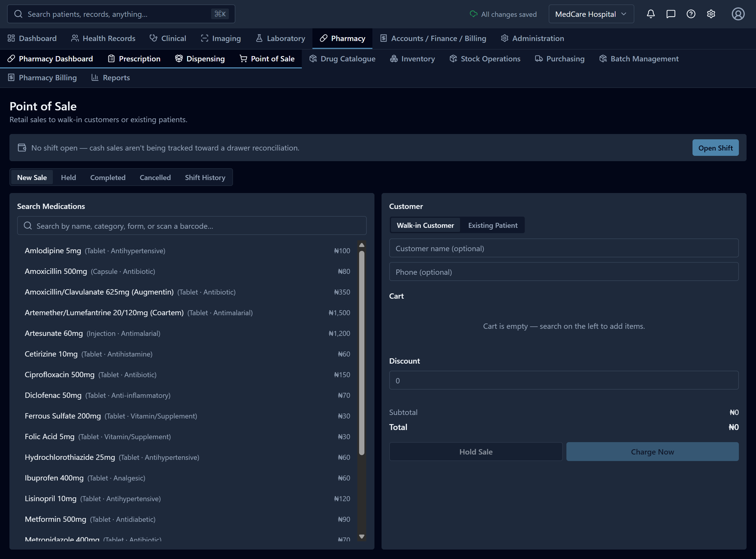The image size is (756, 559).
Task: Focus the Customer name input field
Action: pyautogui.click(x=564, y=248)
